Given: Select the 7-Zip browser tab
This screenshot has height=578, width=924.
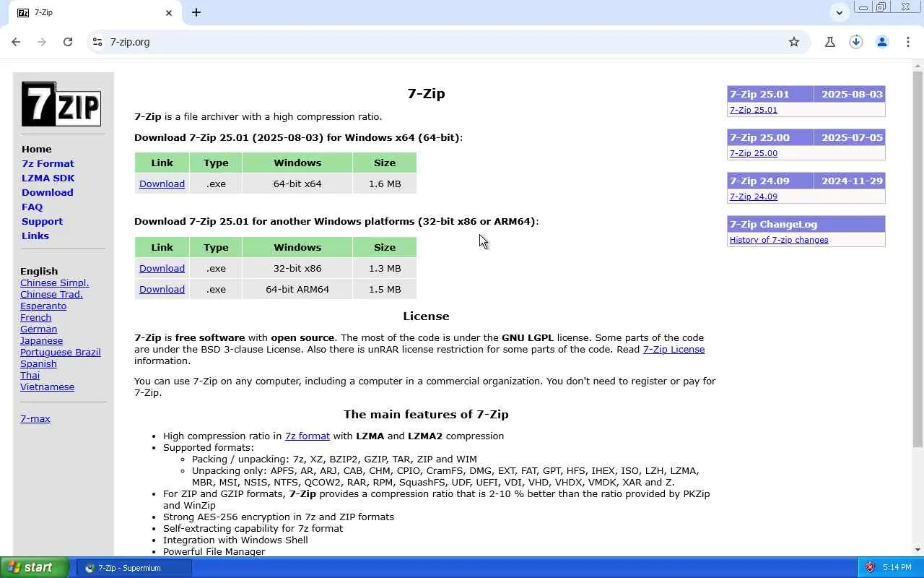Looking at the screenshot, I should tap(94, 13).
